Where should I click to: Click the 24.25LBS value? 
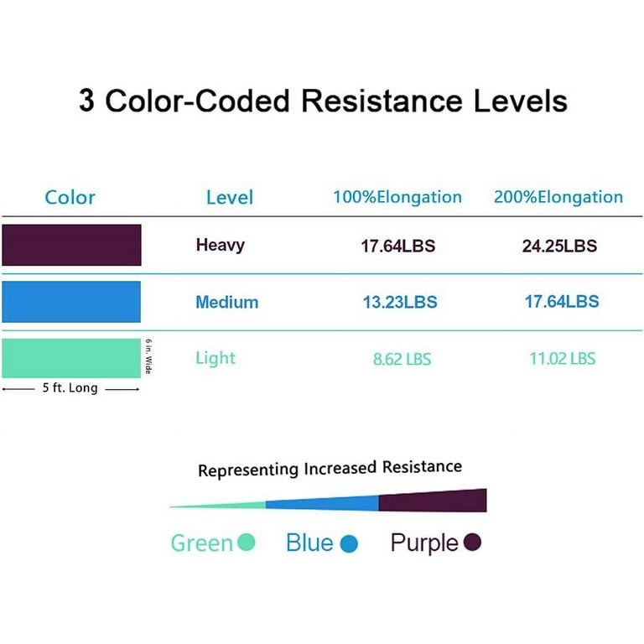click(x=559, y=246)
